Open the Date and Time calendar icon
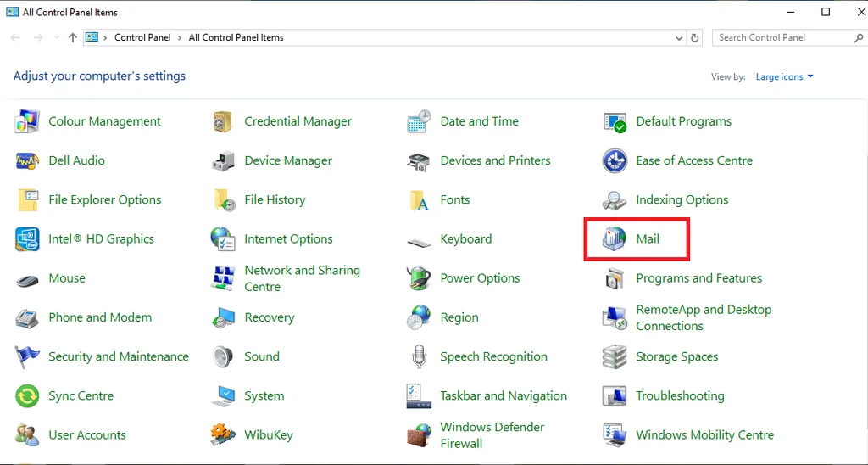Screen dimensions: 868x465 [419, 121]
